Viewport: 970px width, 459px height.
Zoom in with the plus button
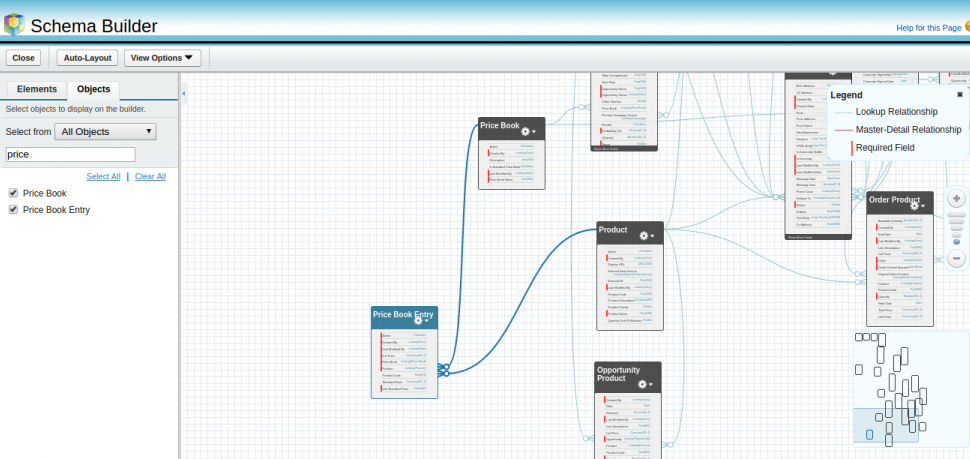click(956, 199)
